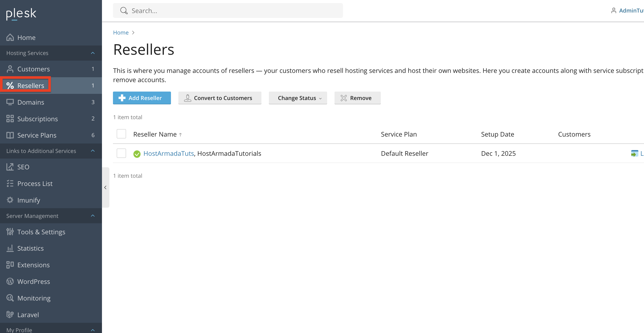Image resolution: width=644 pixels, height=333 pixels.
Task: Click the 'Default Reseller' plan cell
Action: coord(405,153)
